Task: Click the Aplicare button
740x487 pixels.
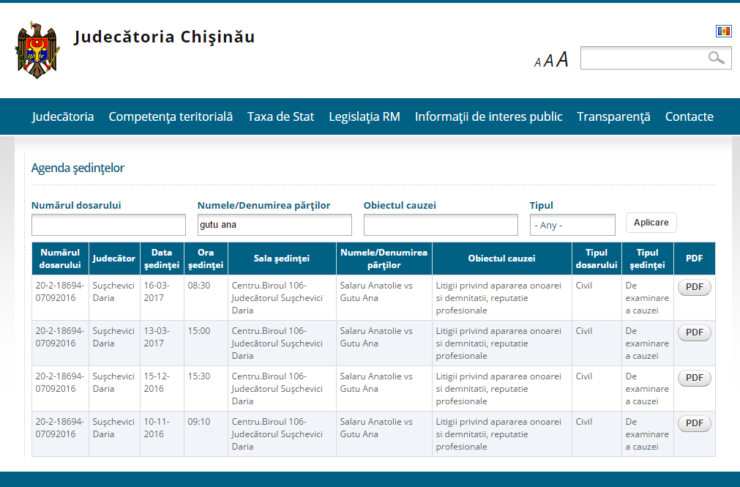Action: pos(651,222)
